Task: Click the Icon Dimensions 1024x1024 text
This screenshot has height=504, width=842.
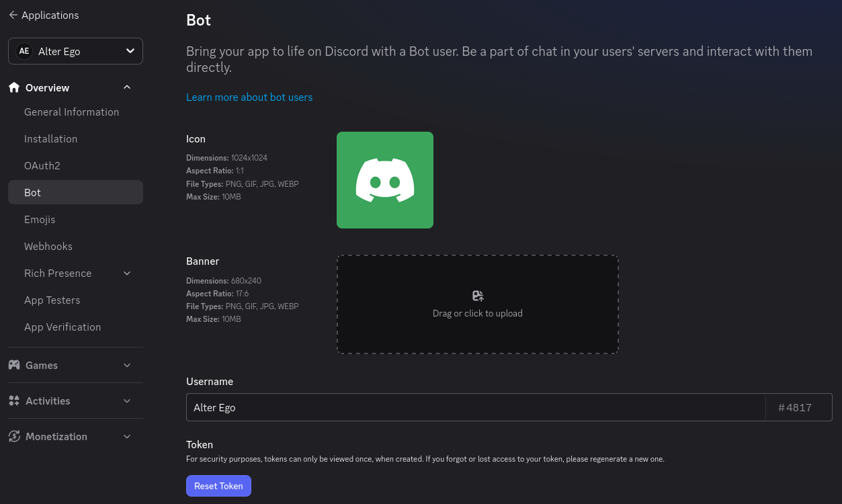Action: point(226,158)
